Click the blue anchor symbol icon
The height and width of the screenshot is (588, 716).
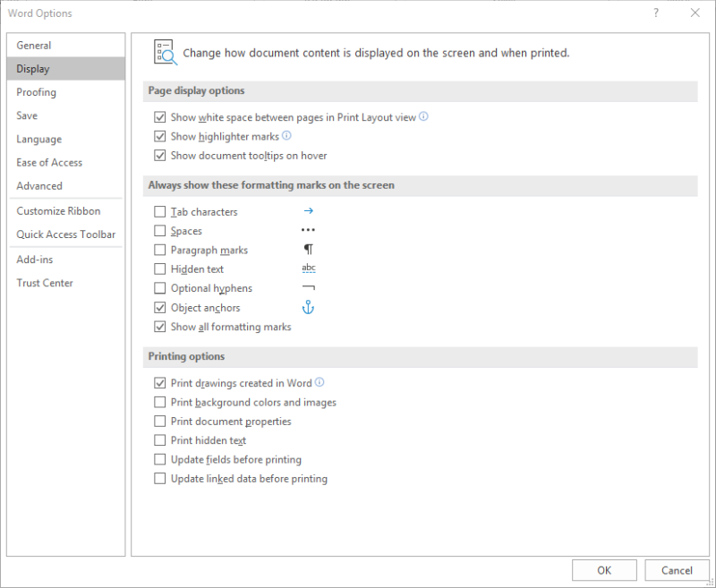tap(308, 308)
